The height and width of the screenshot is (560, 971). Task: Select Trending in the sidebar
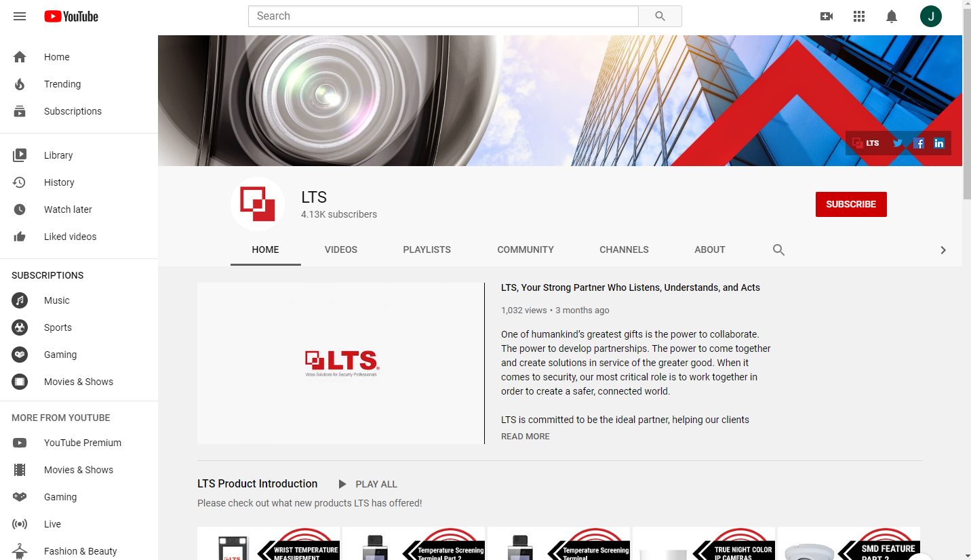[62, 84]
